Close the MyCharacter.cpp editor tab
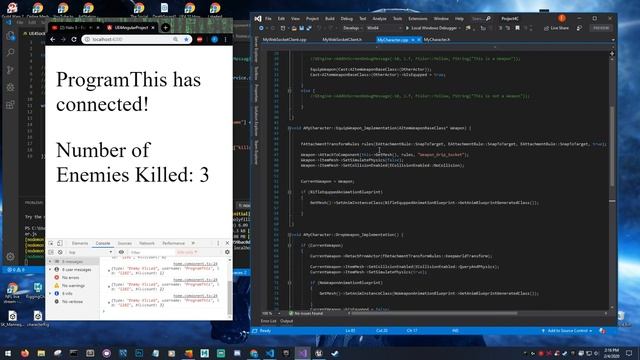Screen dimensions: 640x360 pyautogui.click(x=419, y=40)
